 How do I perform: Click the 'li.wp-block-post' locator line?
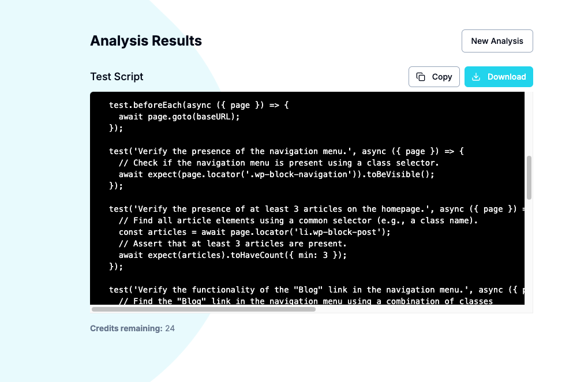[x=254, y=232]
